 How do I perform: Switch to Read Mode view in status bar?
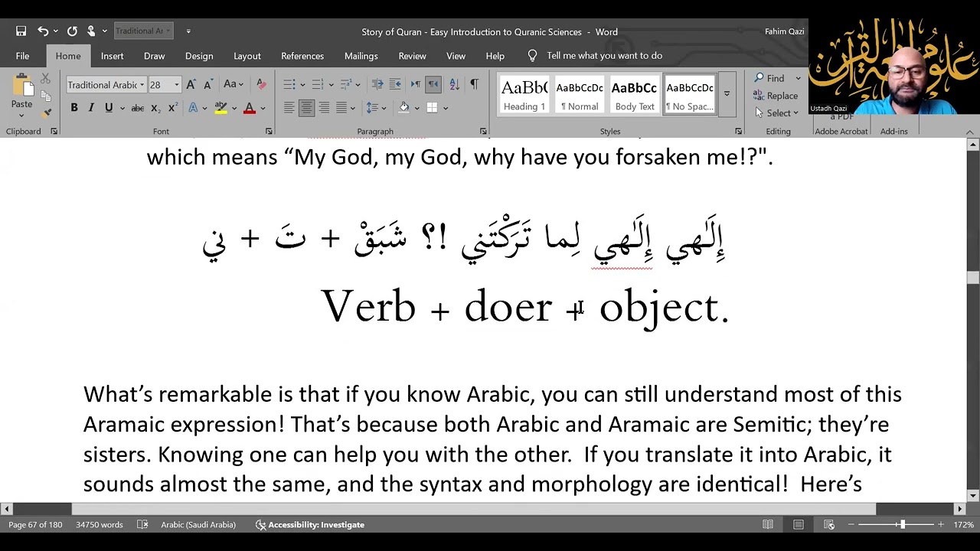tap(768, 524)
